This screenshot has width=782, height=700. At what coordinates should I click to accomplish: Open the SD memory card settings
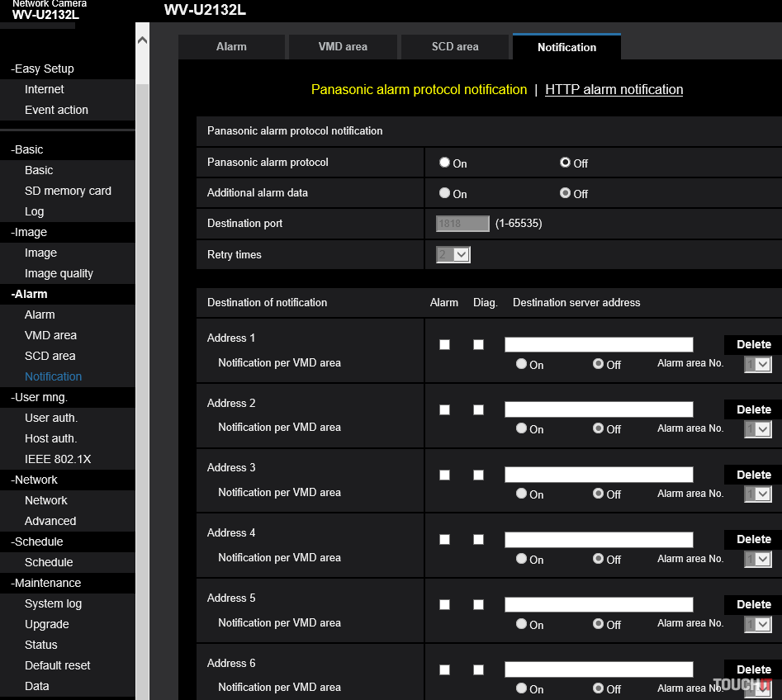(68, 190)
